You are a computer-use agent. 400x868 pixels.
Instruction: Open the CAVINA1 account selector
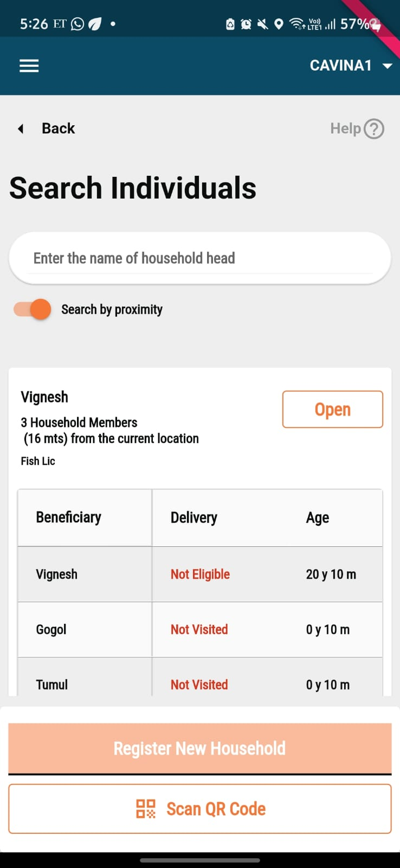click(x=341, y=66)
